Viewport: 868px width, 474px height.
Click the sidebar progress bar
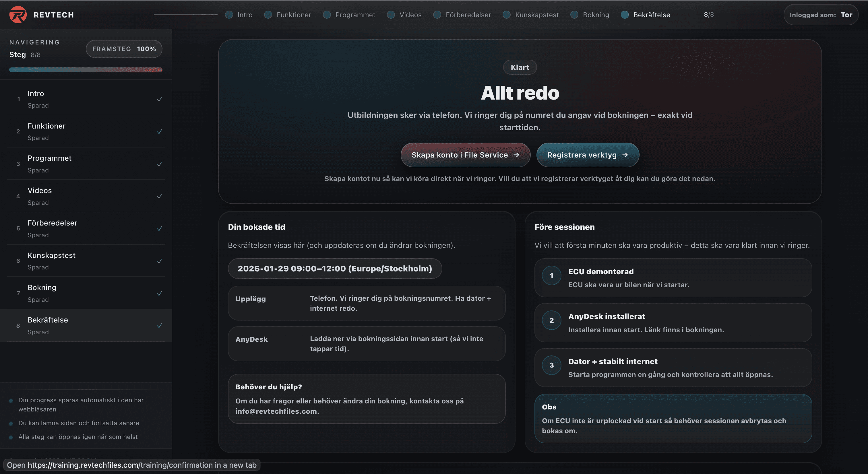(x=86, y=70)
